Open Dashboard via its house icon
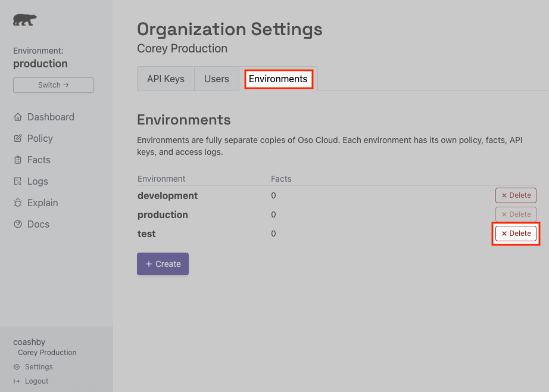 point(18,117)
